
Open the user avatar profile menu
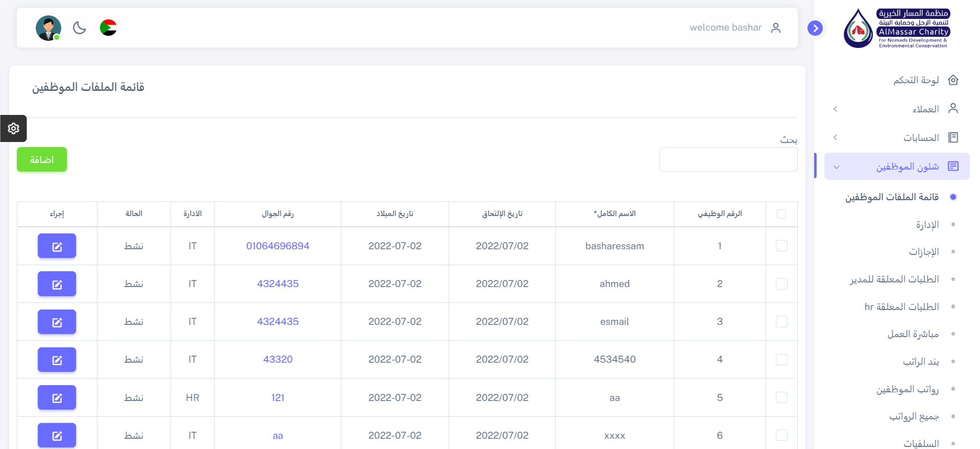coord(48,28)
